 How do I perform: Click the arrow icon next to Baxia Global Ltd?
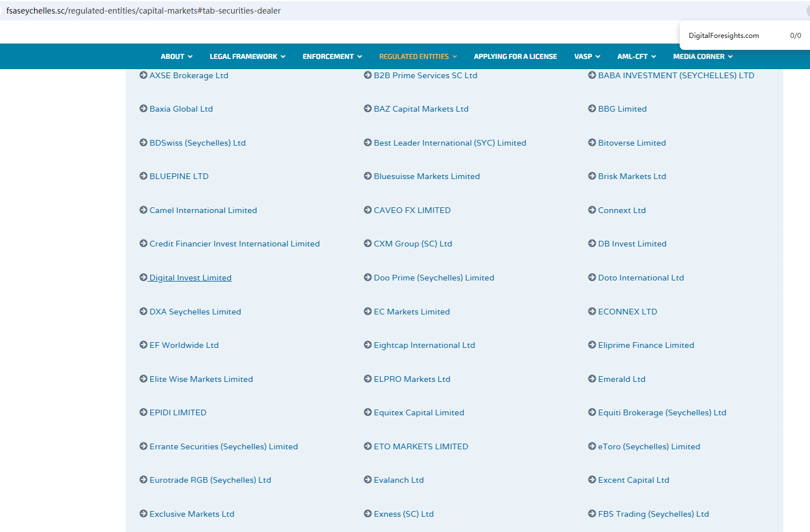[x=143, y=108]
